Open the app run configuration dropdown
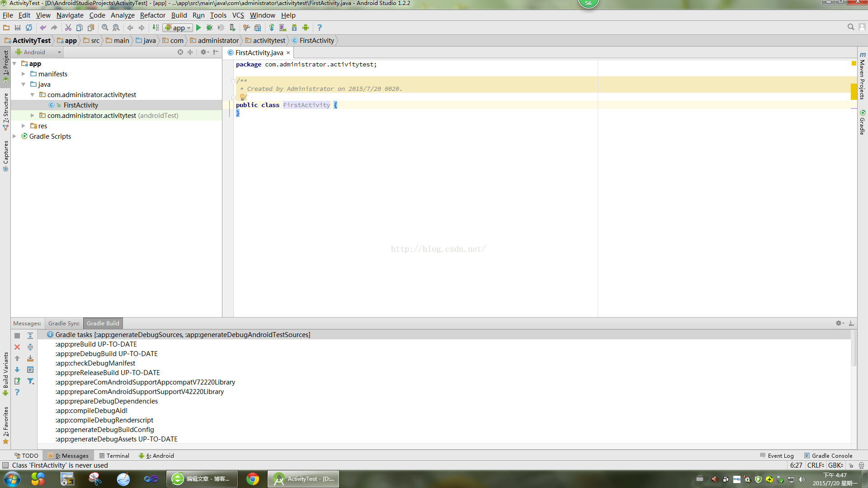This screenshot has height=488, width=868. [178, 28]
